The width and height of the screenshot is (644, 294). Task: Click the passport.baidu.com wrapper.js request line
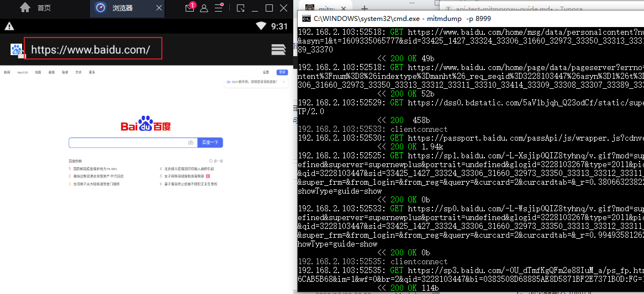[x=471, y=138]
